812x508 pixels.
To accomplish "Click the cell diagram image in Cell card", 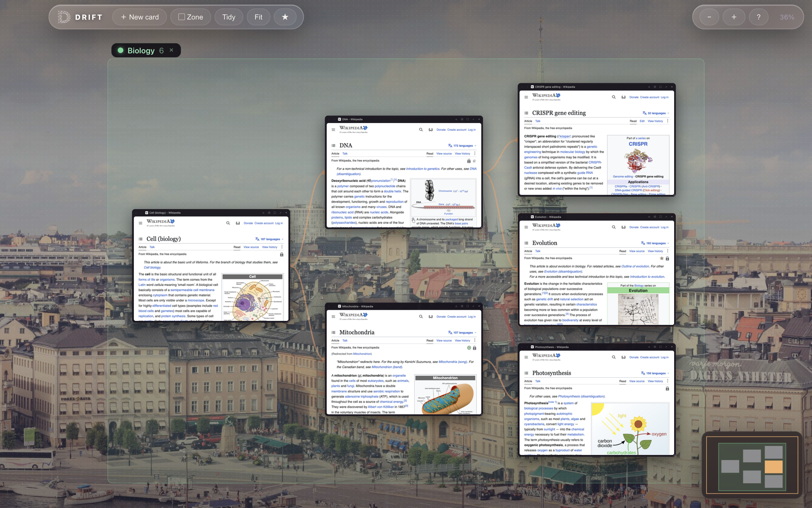I will 253,300.
